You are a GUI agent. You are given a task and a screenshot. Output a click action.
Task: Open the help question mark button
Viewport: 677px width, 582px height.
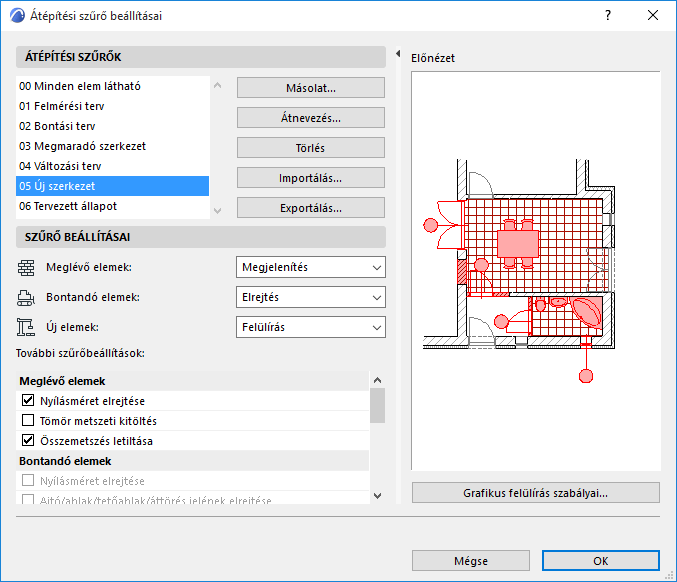608,16
